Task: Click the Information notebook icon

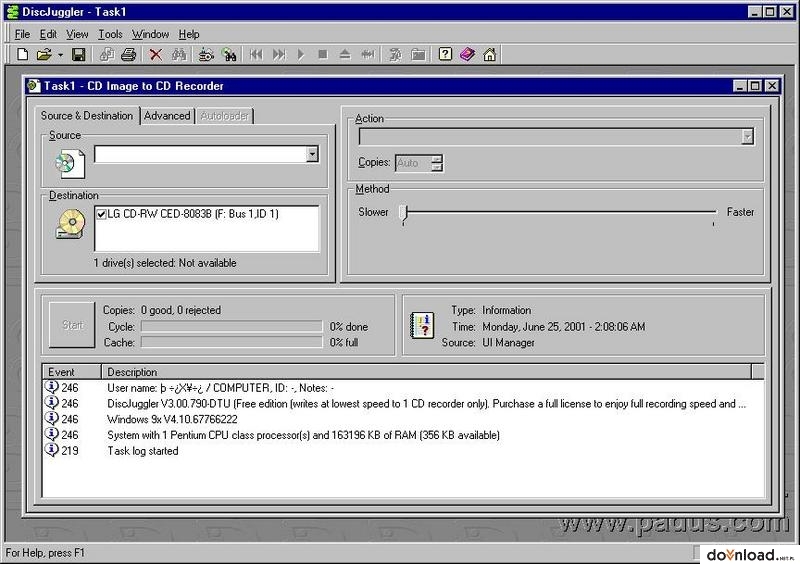Action: (422, 326)
